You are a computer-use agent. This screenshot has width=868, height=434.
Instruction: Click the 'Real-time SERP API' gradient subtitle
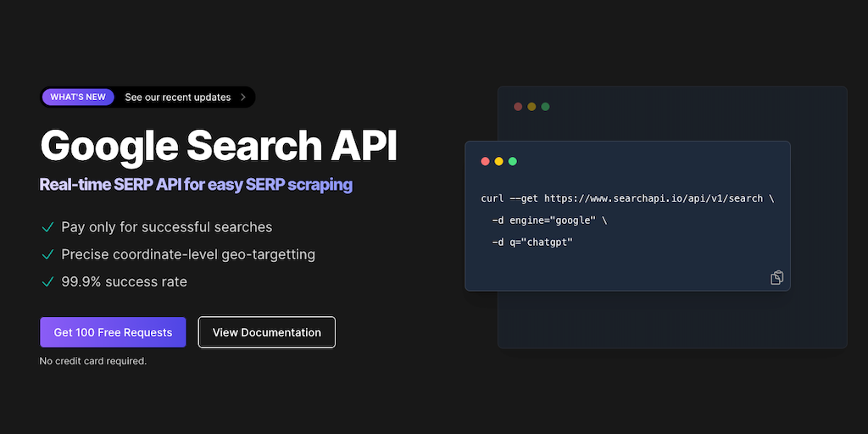[196, 185]
